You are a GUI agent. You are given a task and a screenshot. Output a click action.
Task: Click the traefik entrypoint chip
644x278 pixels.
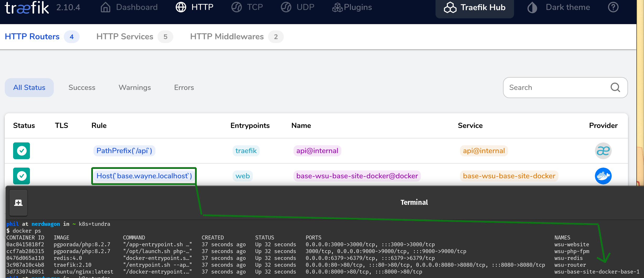click(x=246, y=151)
